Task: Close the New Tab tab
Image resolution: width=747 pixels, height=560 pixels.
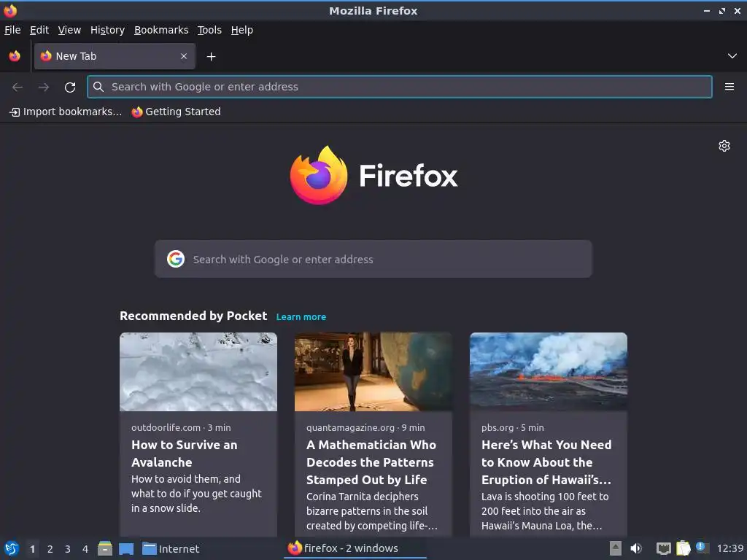Action: pyautogui.click(x=184, y=56)
